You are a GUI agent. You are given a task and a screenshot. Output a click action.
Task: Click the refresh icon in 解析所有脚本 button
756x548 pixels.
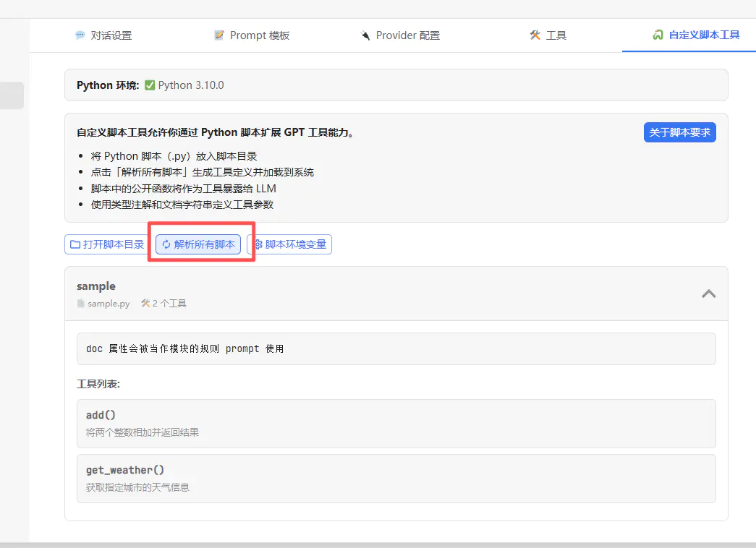coord(166,244)
